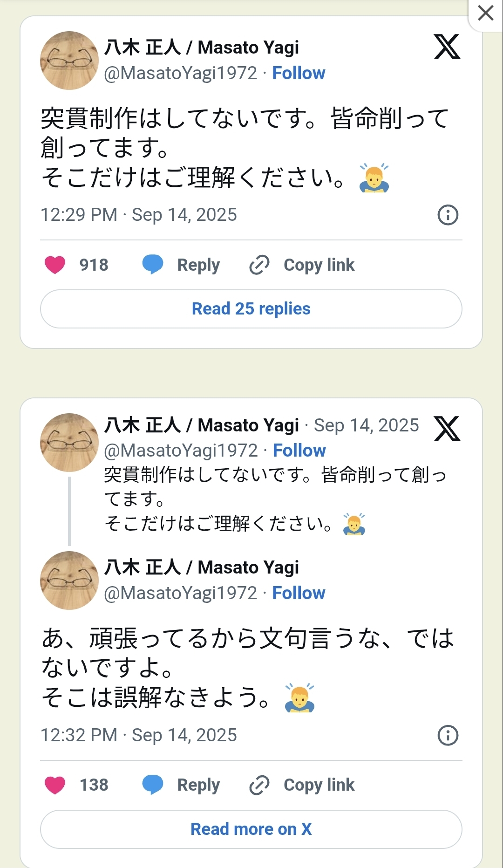This screenshot has width=503, height=868.
Task: Open the Sep 14, 2025 date beside parent tweet name
Action: click(366, 425)
